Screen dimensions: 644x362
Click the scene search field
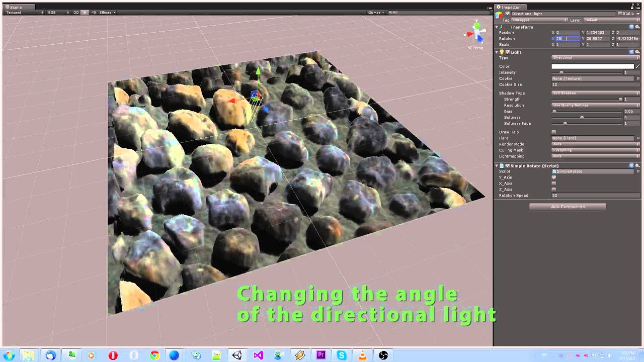[x=439, y=12]
